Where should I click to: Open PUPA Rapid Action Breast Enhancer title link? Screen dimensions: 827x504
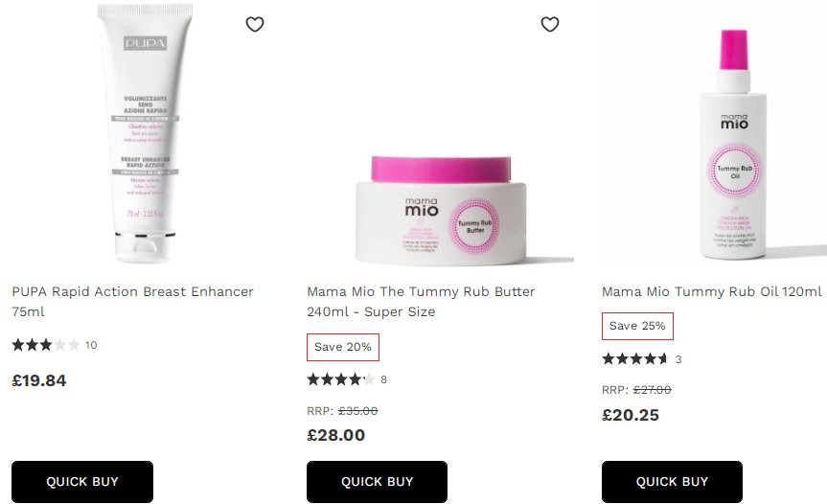[132, 302]
